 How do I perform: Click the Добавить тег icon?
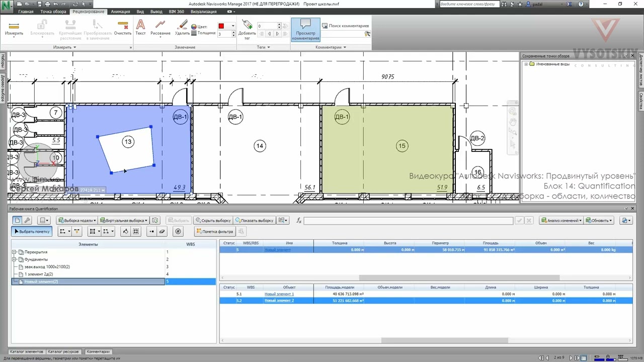pyautogui.click(x=247, y=29)
